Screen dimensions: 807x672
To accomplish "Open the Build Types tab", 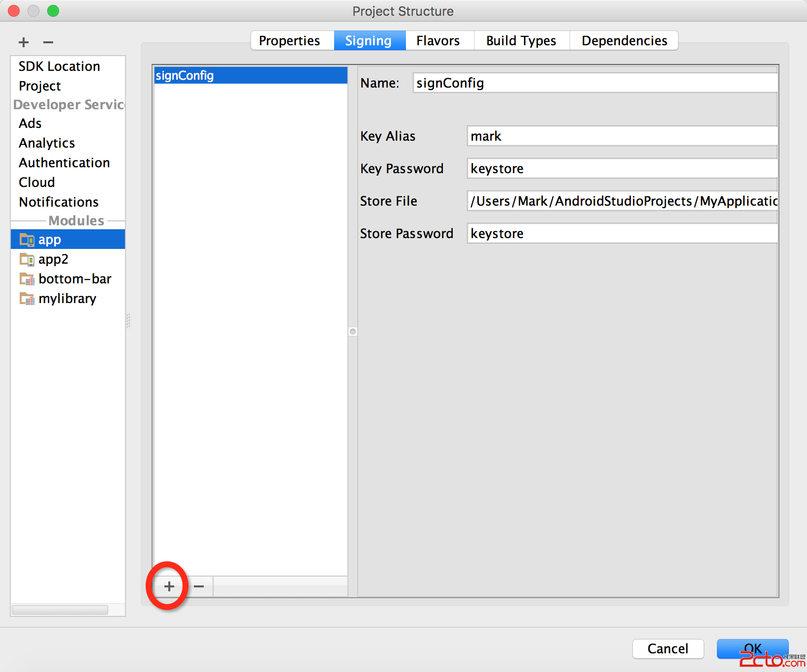I will pyautogui.click(x=522, y=40).
